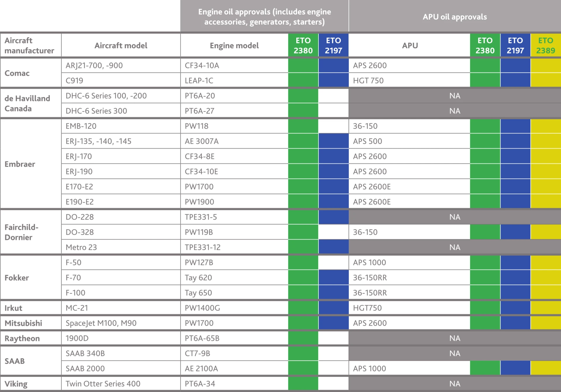The width and height of the screenshot is (561, 392).
Task: Click the C919 aircraft model cell
Action: point(121,80)
